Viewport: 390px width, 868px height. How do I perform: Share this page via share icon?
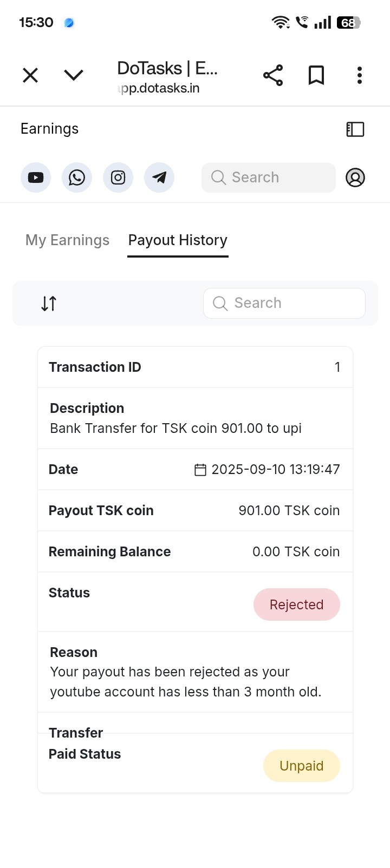pyautogui.click(x=273, y=75)
